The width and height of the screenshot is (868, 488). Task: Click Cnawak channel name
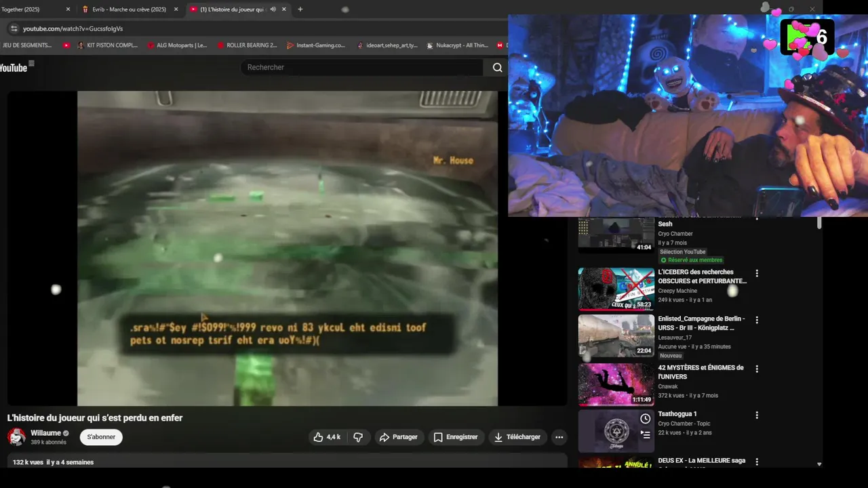[669, 386]
